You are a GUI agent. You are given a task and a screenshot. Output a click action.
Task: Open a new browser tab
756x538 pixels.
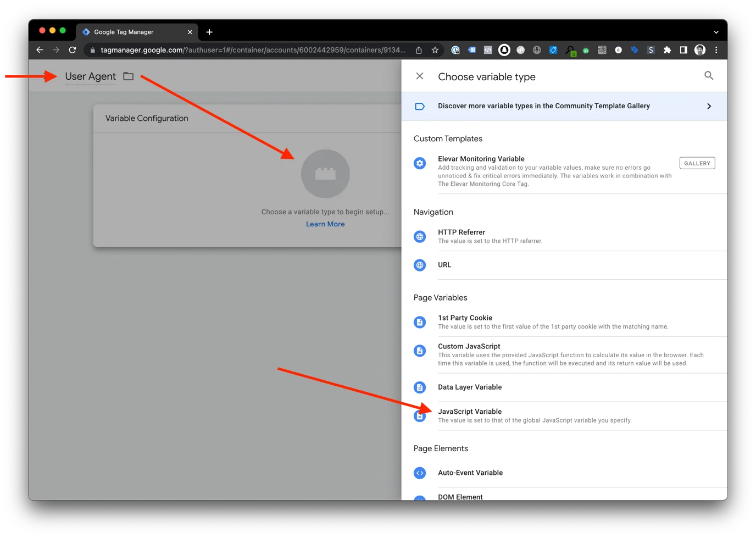click(x=209, y=32)
